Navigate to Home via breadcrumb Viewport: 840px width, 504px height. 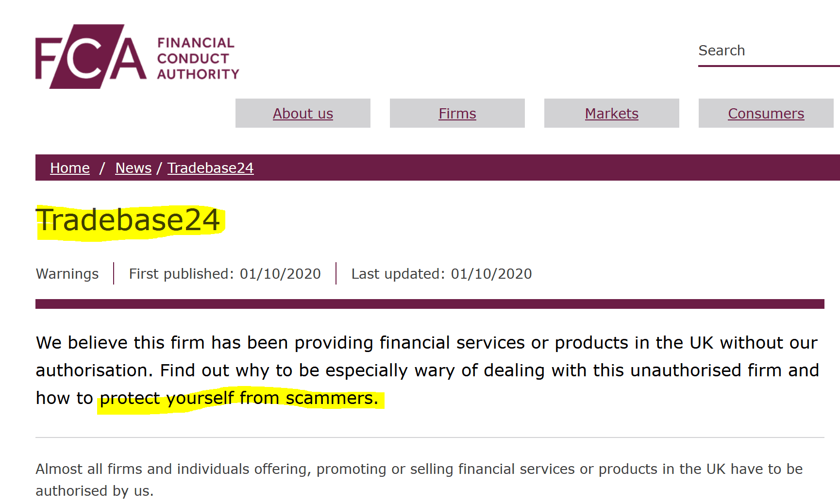pyautogui.click(x=69, y=168)
